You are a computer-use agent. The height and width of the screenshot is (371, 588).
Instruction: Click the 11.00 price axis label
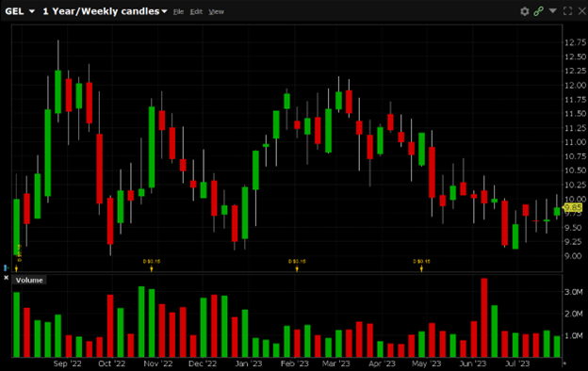pos(575,142)
